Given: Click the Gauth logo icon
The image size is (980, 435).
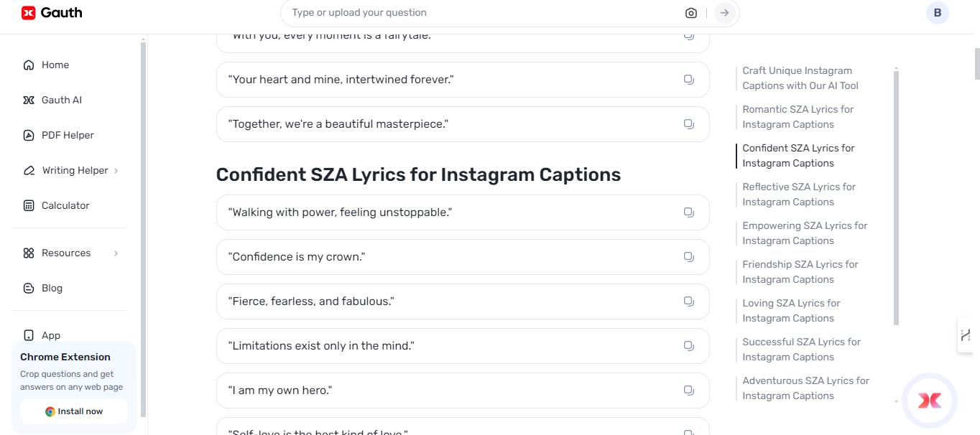Looking at the screenshot, I should tap(27, 12).
